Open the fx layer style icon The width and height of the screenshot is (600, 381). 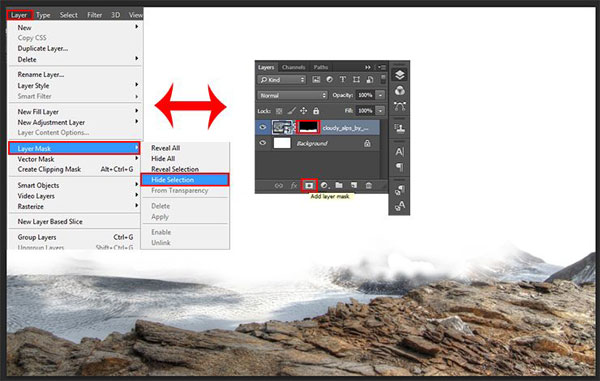click(293, 186)
